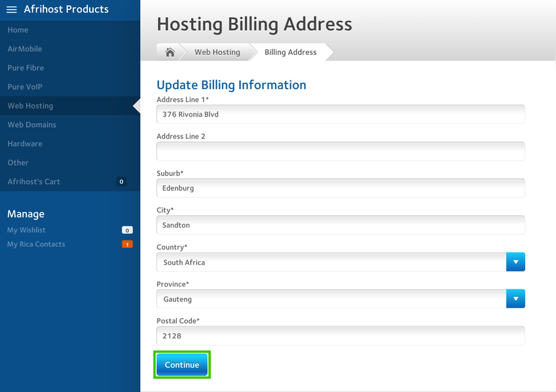Open My Rica Contacts
Image resolution: width=556 pixels, height=392 pixels.
click(x=36, y=245)
